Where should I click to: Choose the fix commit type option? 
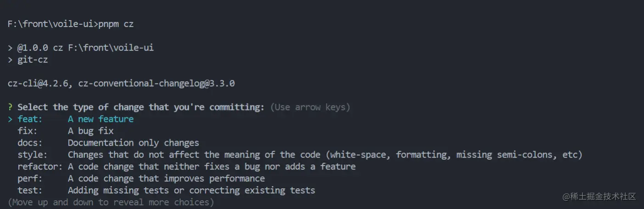[x=28, y=131]
